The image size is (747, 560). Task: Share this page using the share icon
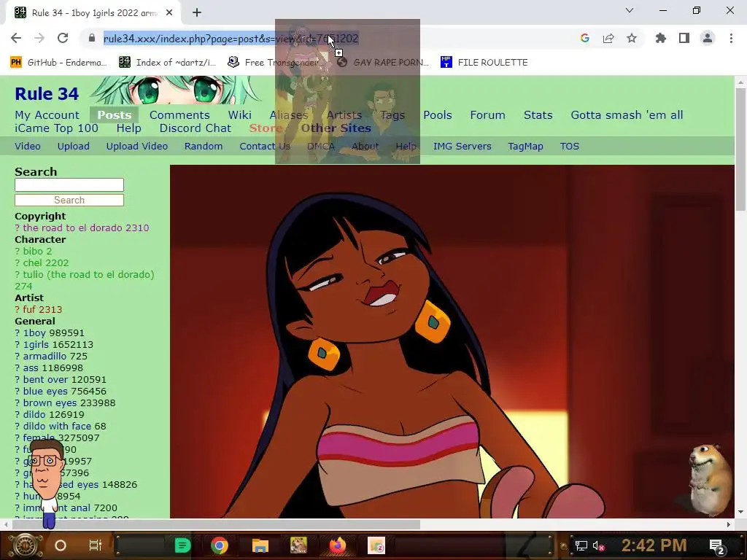(x=608, y=38)
